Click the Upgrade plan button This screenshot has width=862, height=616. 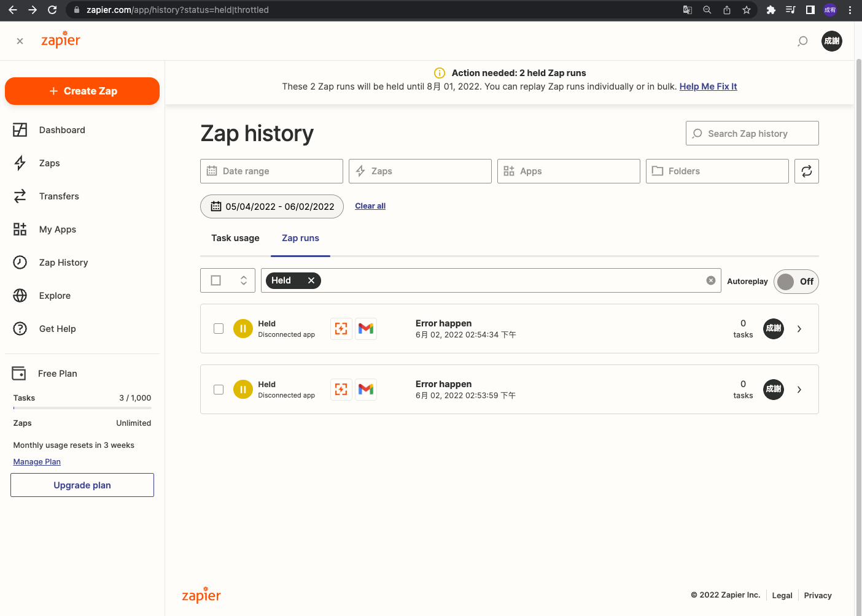[x=82, y=485]
